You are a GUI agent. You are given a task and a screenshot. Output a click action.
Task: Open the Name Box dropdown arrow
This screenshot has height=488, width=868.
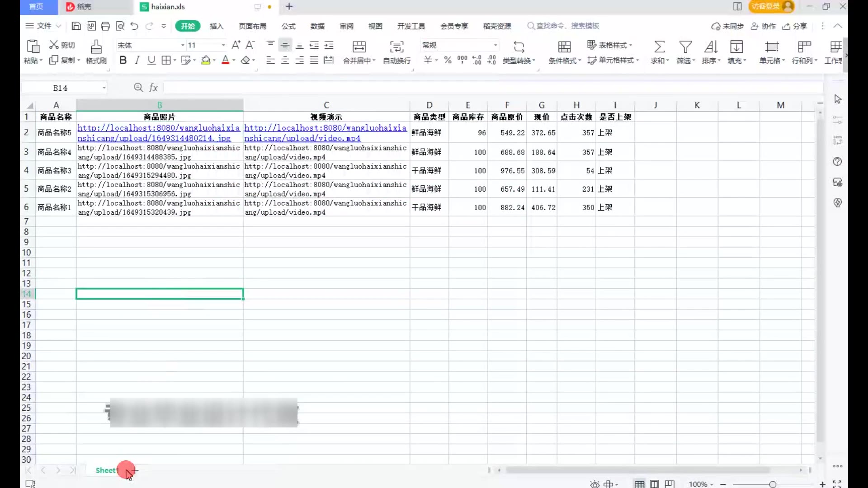pyautogui.click(x=104, y=88)
